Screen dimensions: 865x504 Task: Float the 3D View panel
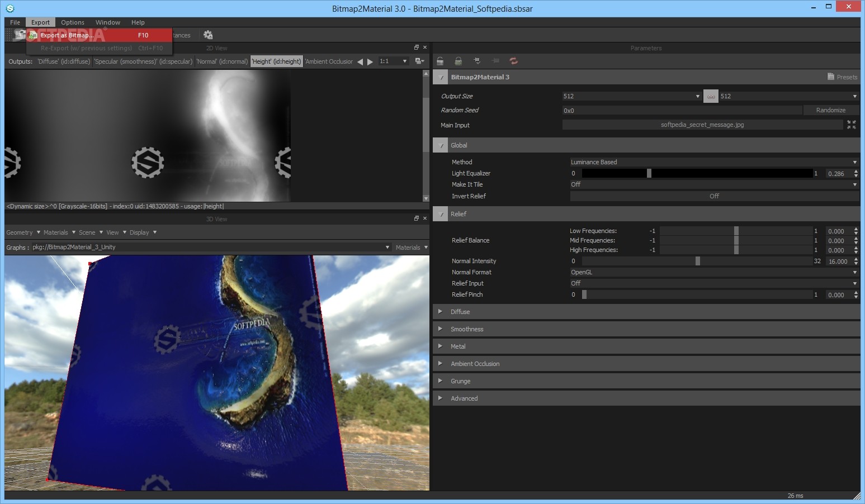417,218
